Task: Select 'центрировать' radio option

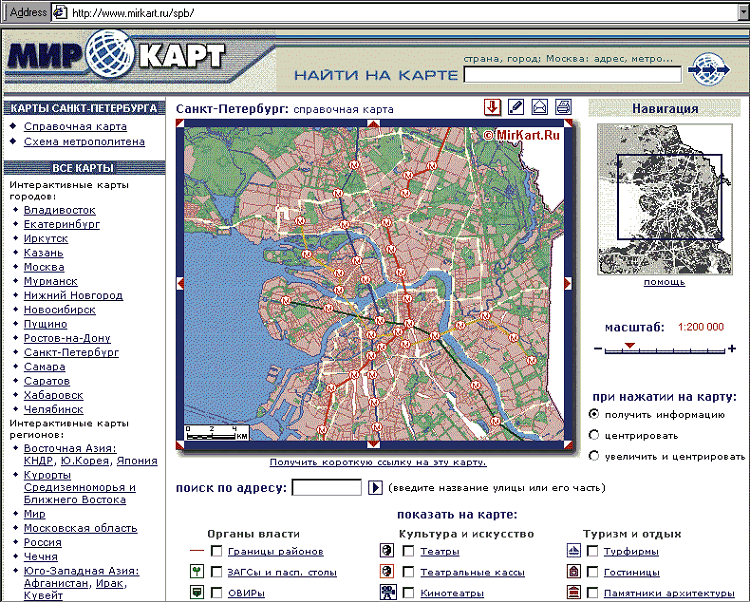Action: pyautogui.click(x=594, y=435)
